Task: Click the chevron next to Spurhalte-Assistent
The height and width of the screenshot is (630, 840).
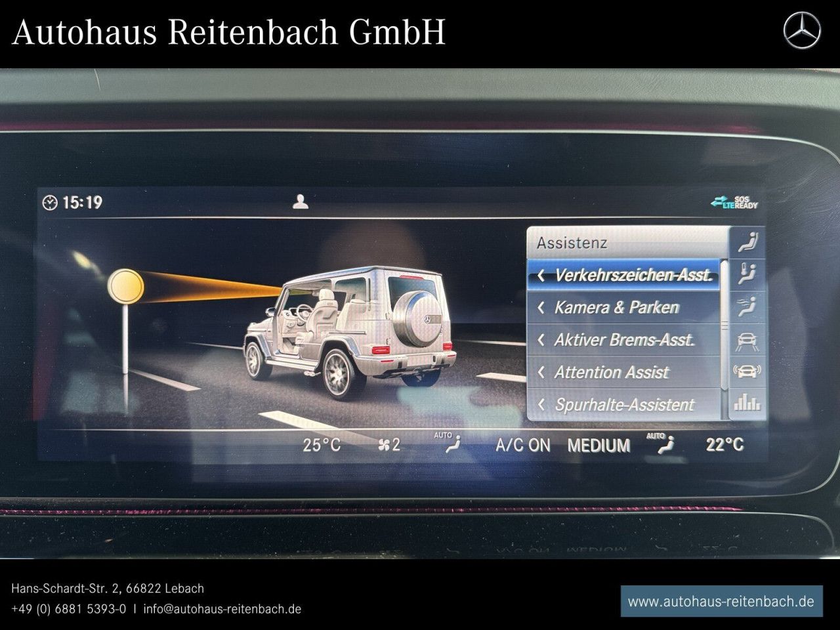Action: click(541, 404)
